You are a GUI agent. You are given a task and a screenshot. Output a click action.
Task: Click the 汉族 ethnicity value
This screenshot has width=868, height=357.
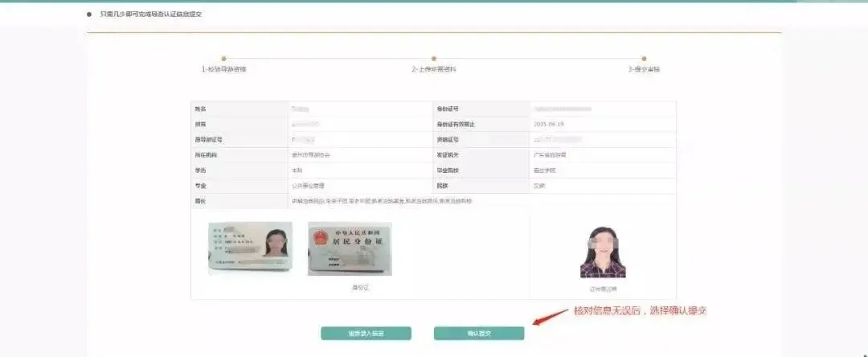click(x=539, y=186)
